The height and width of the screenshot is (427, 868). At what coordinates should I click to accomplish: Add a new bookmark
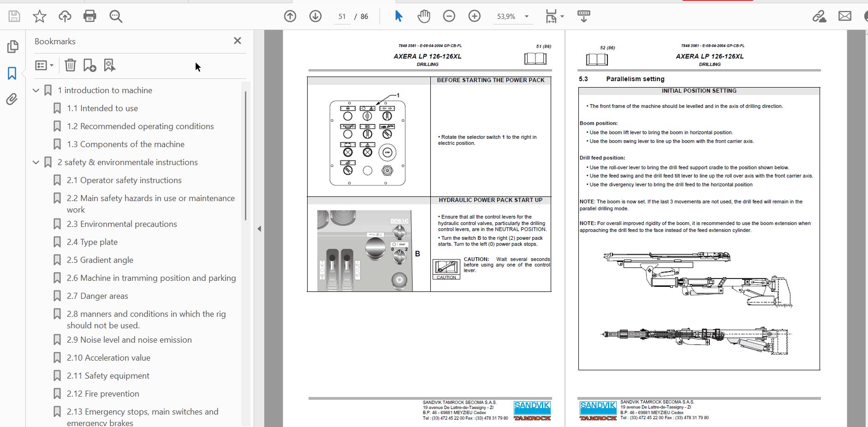(89, 65)
